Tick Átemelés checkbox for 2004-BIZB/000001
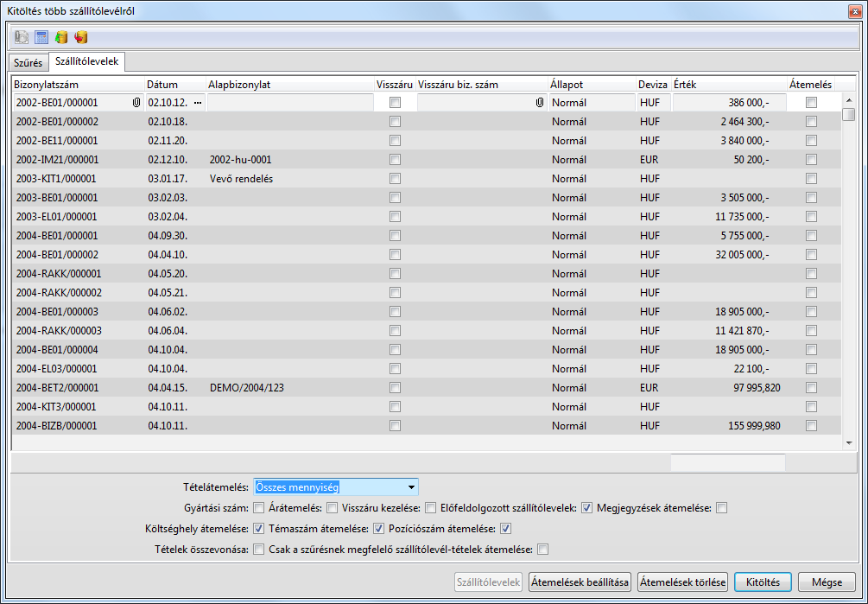Viewport: 868px width, 604px height. 812,426
